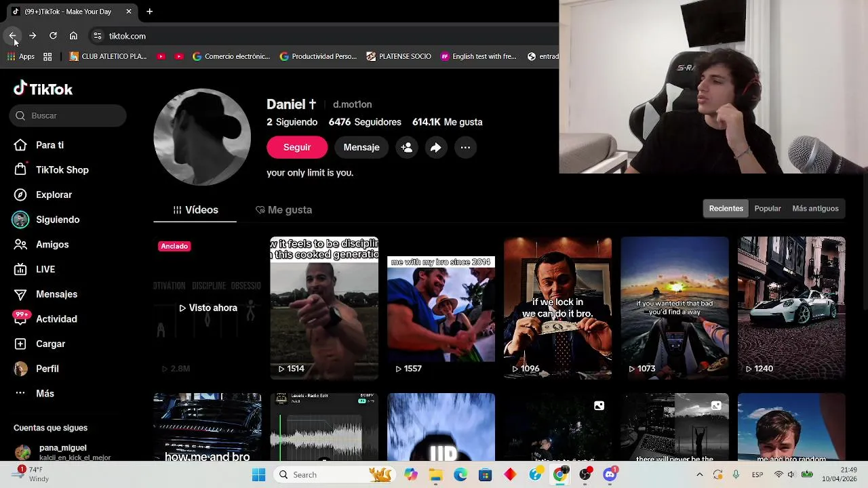
Task: Open the white car video with 1240 views
Action: coord(791,308)
